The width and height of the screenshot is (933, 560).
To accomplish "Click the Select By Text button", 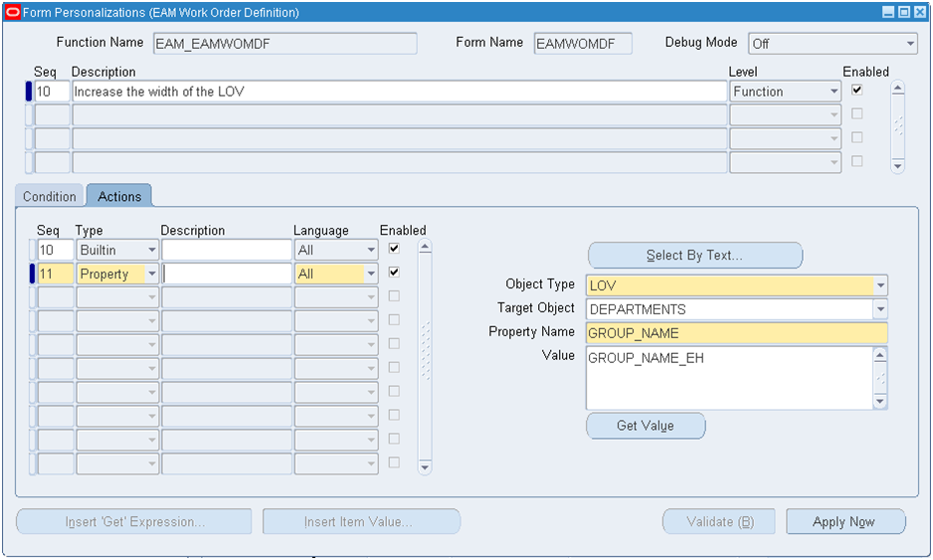I will [694, 256].
